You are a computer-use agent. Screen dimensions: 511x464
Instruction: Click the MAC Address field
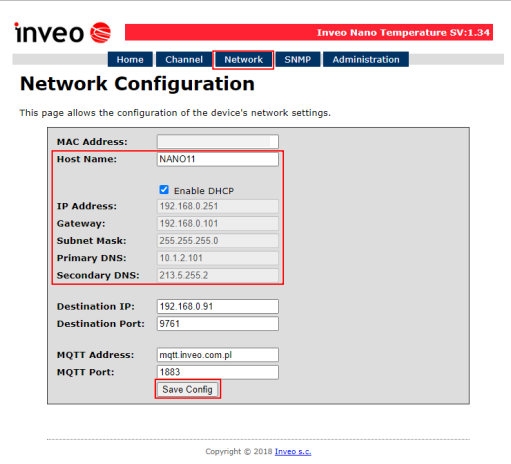tap(218, 142)
